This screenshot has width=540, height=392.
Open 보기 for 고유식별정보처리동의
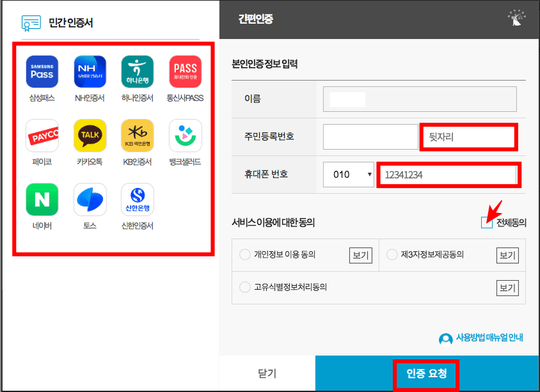[507, 288]
